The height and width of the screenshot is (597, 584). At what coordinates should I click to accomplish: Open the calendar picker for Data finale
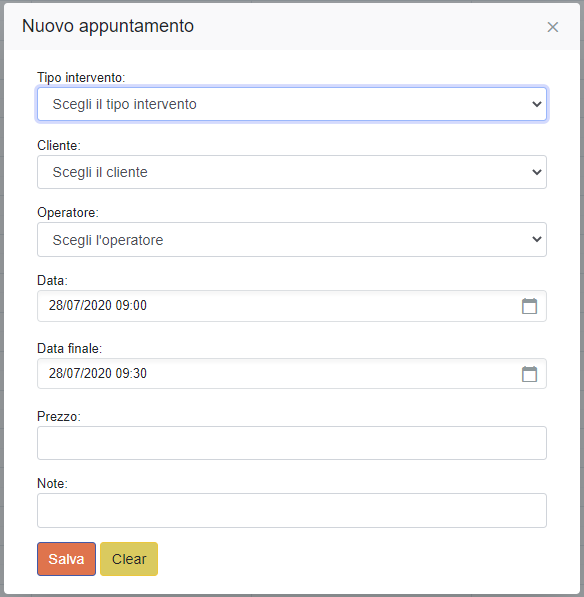[x=529, y=374]
